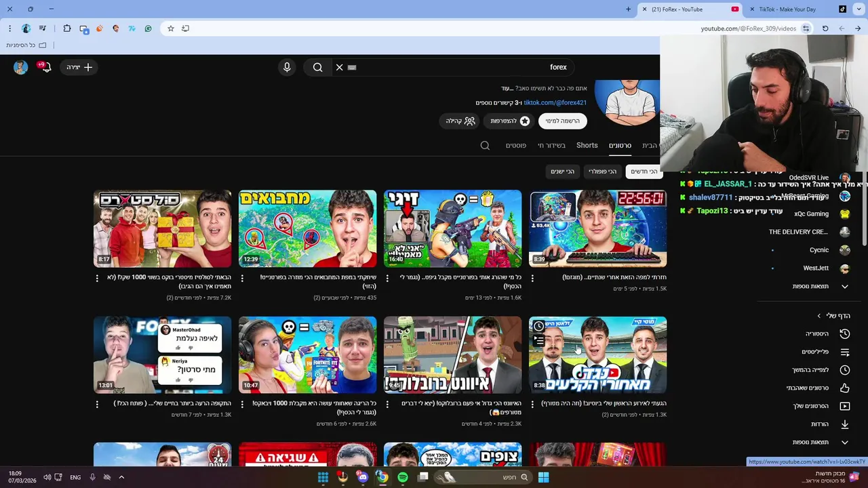
Task: Open the Fortnite map hide-and-seek thumbnail
Action: click(x=307, y=229)
